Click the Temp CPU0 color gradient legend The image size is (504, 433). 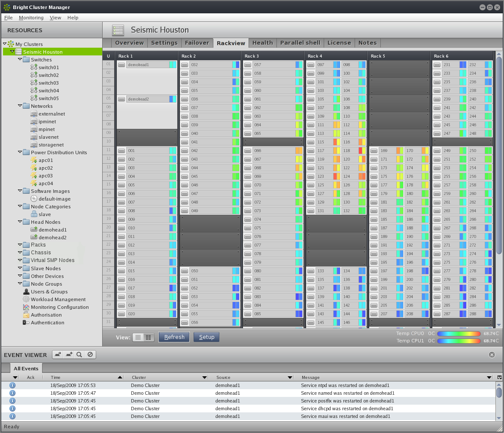click(458, 334)
